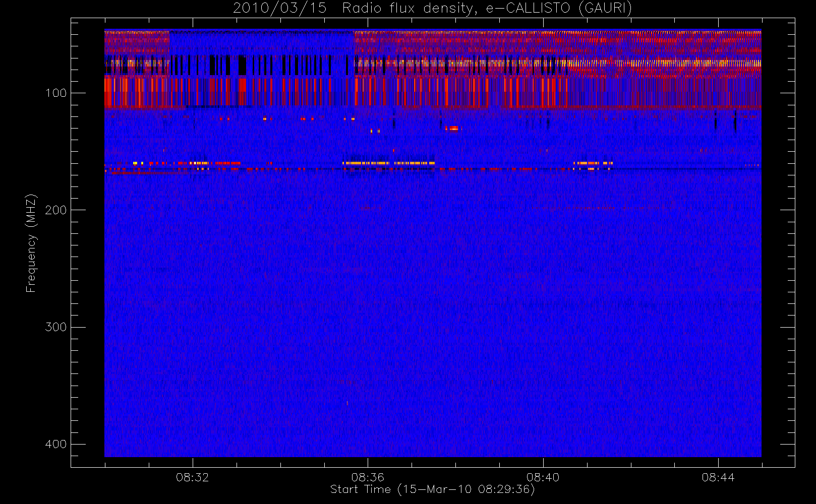The width and height of the screenshot is (816, 504).
Task: Click the 08:44 time tick label
Action: [x=718, y=477]
